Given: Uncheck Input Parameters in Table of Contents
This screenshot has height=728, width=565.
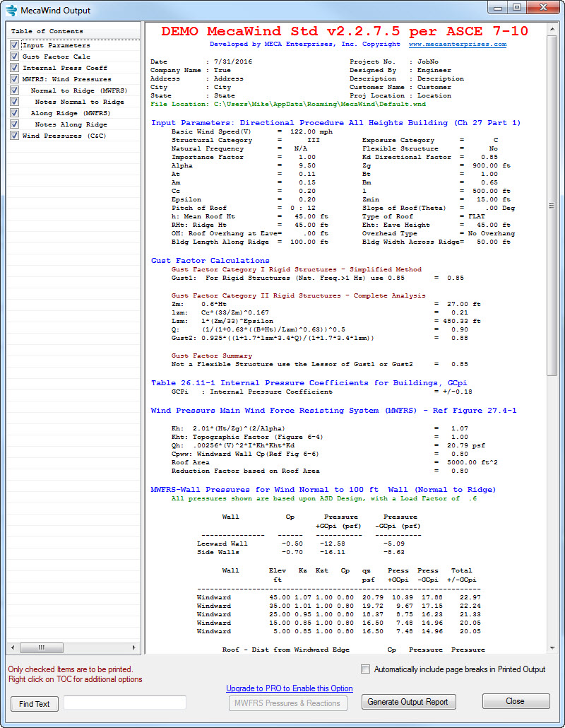Looking at the screenshot, I should click(16, 45).
